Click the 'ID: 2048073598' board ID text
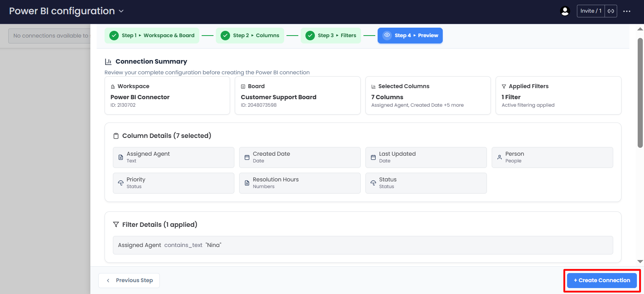This screenshot has height=294, width=644. pyautogui.click(x=259, y=105)
